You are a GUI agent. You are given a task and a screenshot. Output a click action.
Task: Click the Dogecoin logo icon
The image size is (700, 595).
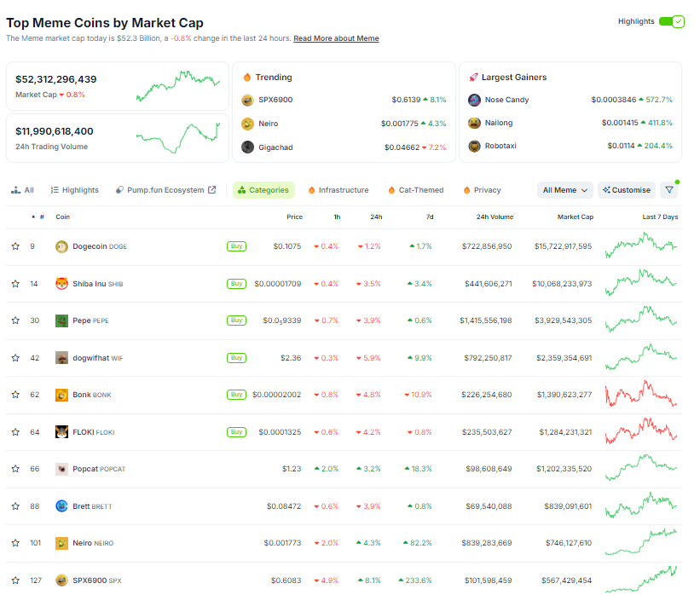[x=61, y=246]
